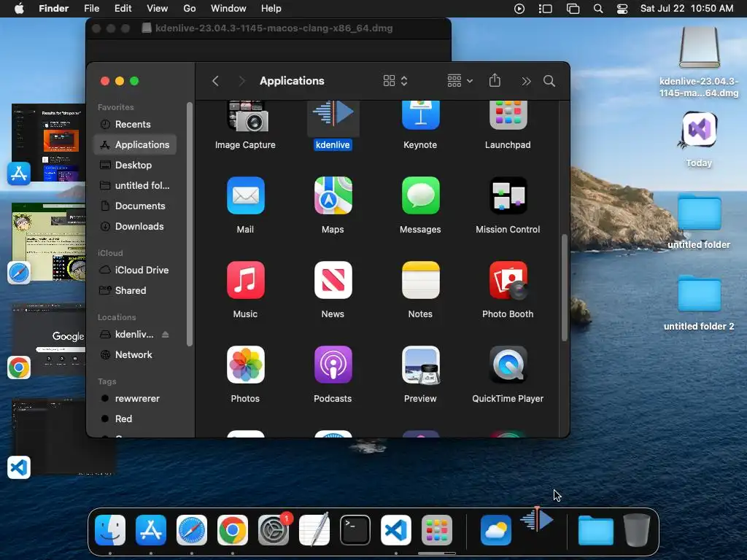The height and width of the screenshot is (560, 747).
Task: Select Network in the Finder sidebar
Action: [x=135, y=355]
